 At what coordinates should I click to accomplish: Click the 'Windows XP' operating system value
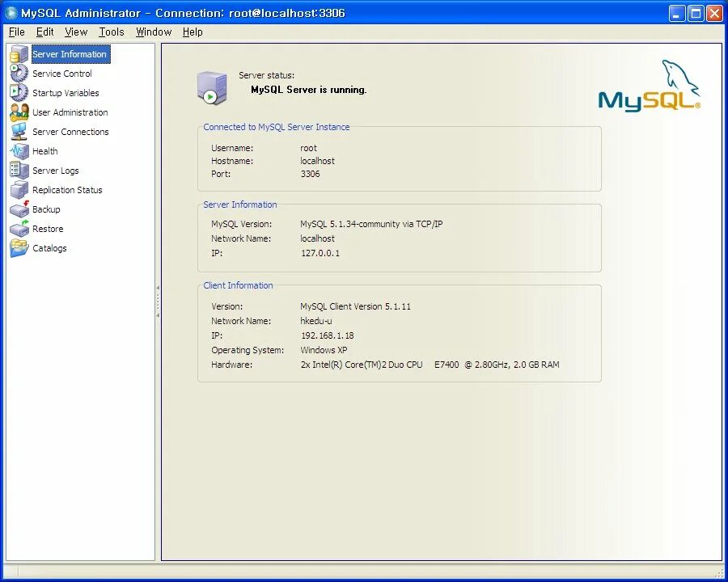point(324,350)
